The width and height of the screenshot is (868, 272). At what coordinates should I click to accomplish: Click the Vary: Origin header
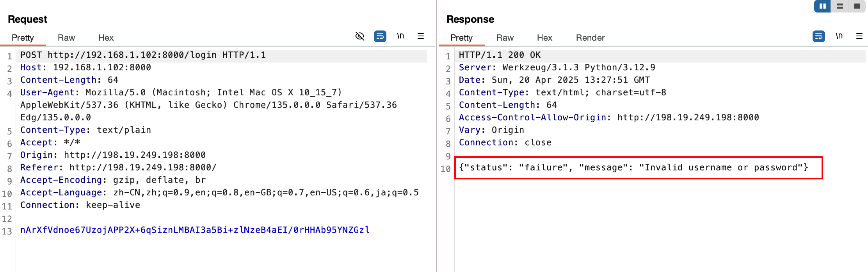point(492,130)
